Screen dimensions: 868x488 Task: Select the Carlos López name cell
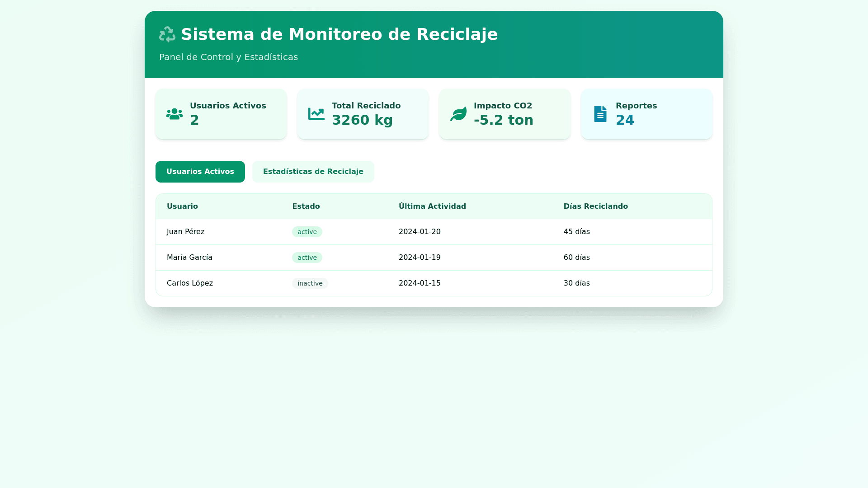(190, 283)
